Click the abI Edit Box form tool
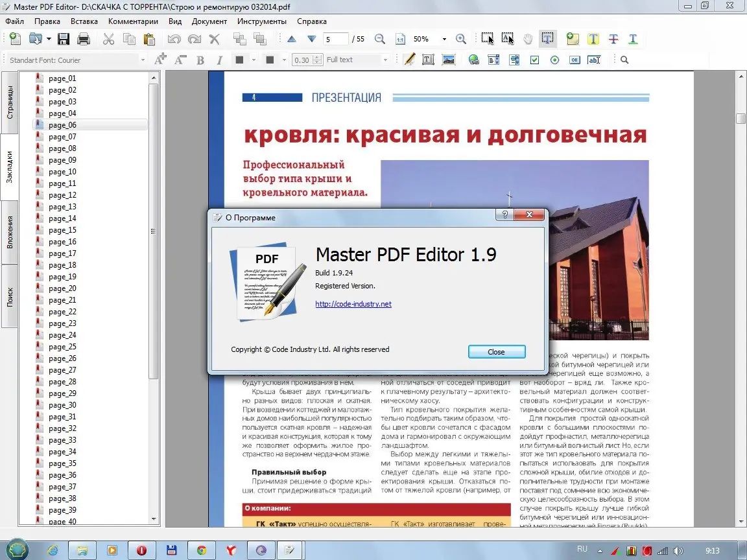This screenshot has height=560, width=747. pos(594,60)
